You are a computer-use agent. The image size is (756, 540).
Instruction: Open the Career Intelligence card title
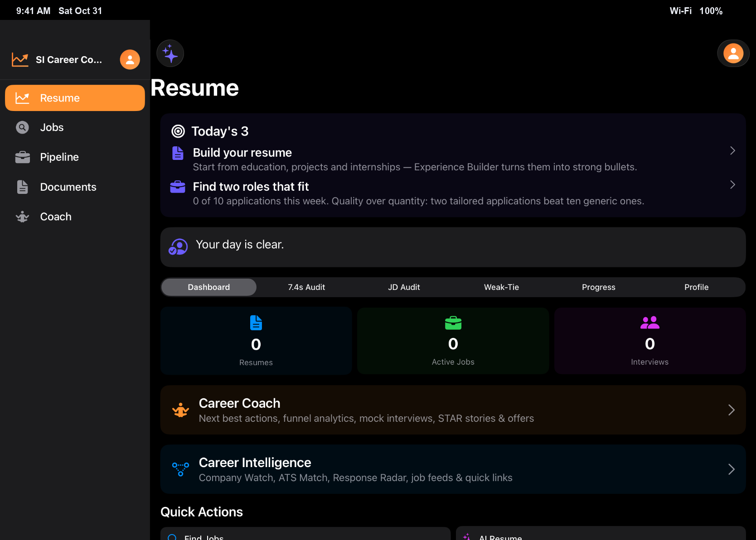point(255,463)
